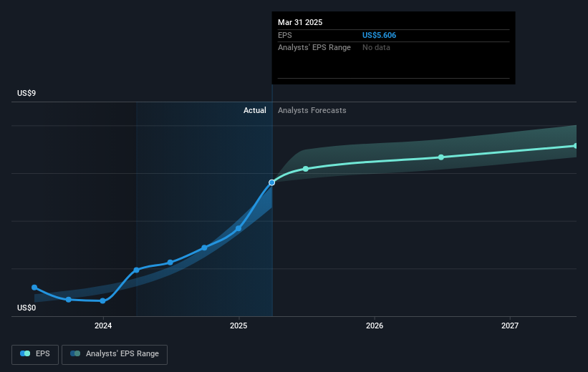Click the 'Analysts Forecasts' section label
Screen dimensions: 588x372
tap(312, 110)
